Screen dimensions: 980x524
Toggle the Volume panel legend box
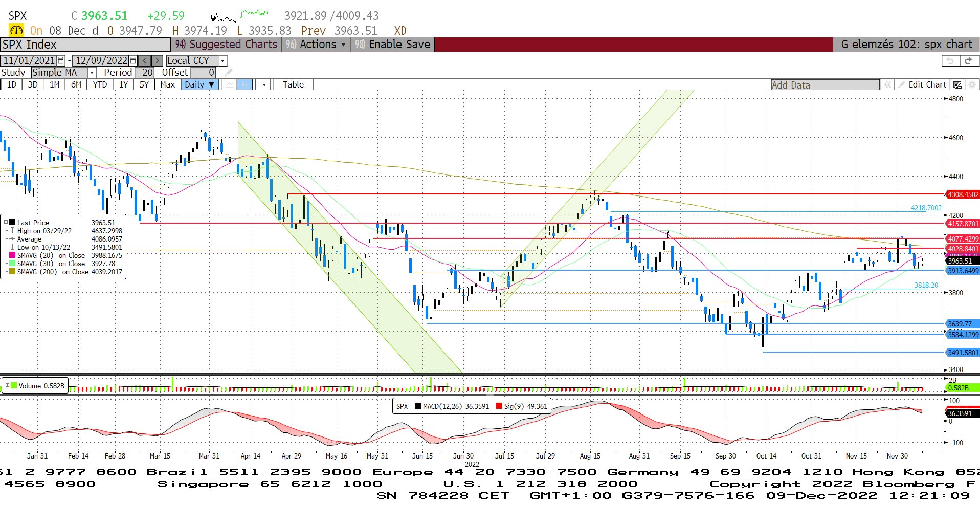coord(7,386)
